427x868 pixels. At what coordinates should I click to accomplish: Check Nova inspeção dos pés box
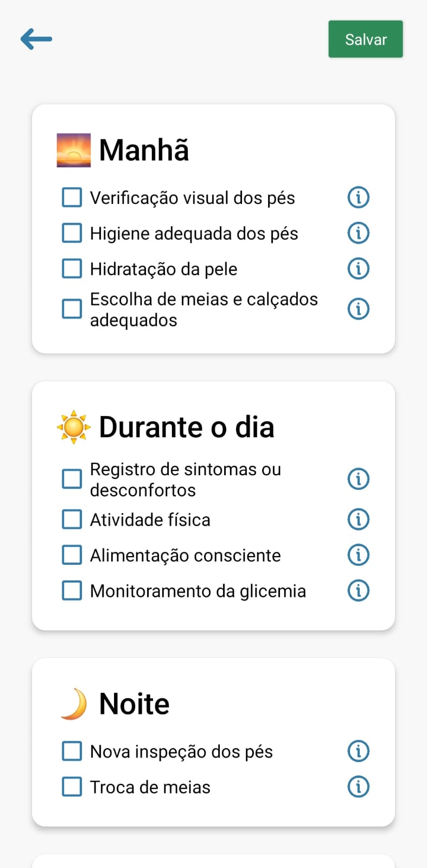pyautogui.click(x=72, y=751)
